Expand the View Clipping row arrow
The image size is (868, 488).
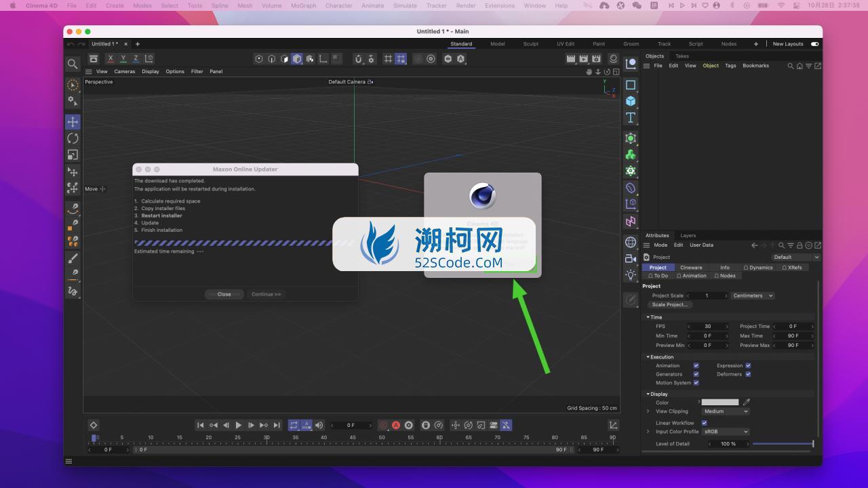[648, 411]
